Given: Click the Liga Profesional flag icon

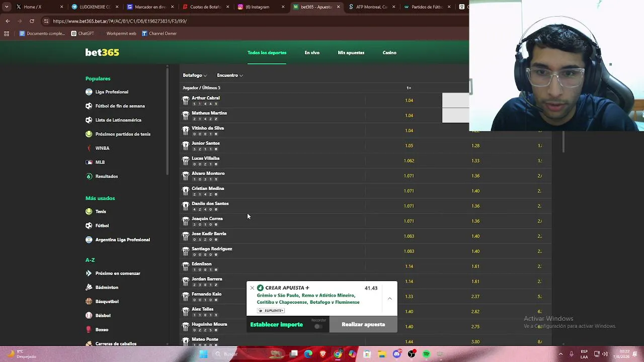Looking at the screenshot, I should [89, 92].
